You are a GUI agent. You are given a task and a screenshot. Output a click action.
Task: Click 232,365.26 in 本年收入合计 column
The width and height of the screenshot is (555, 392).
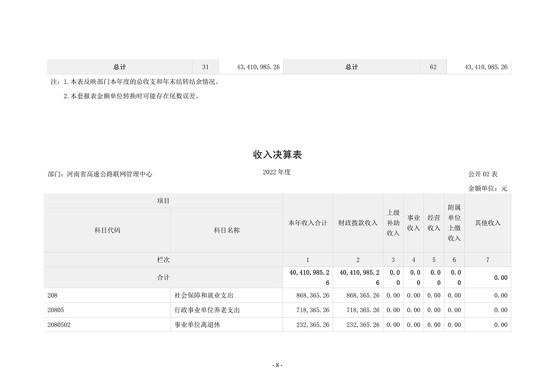[x=313, y=325]
